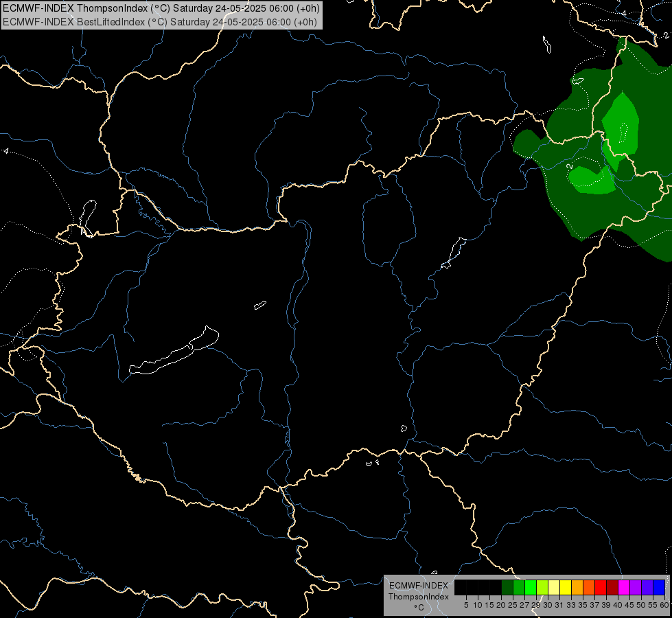Click the legend tick label '25'
672x618 pixels.
513,605
